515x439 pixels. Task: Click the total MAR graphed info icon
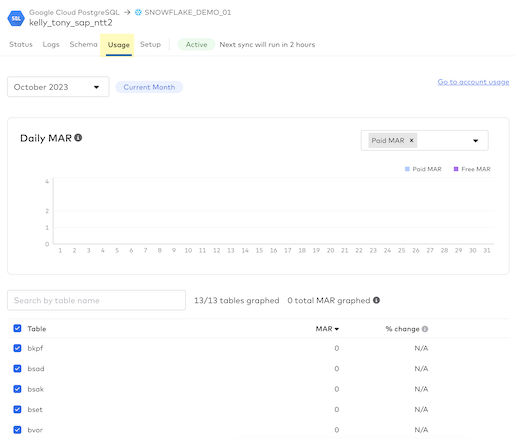376,300
